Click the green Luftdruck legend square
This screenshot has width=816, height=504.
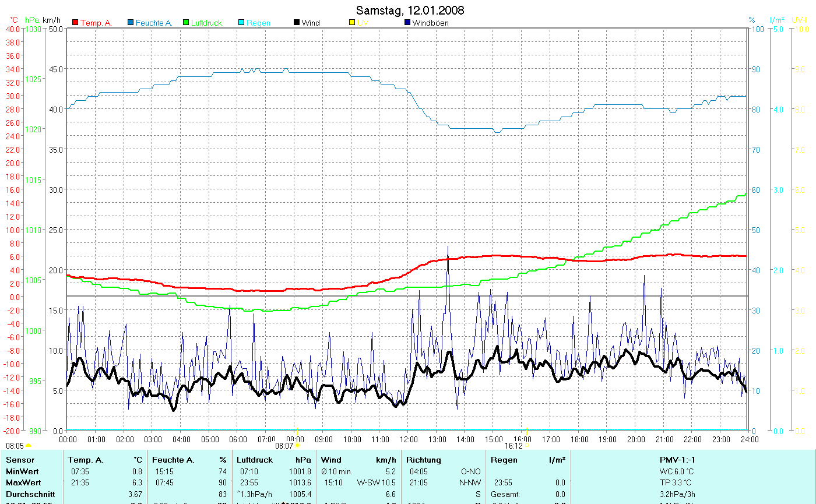pyautogui.click(x=186, y=23)
